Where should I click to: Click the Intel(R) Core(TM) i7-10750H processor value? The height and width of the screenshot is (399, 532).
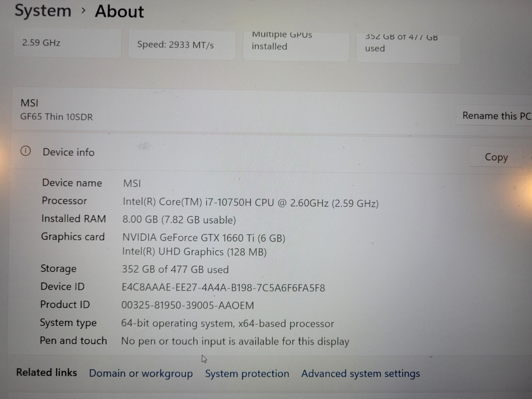(251, 202)
